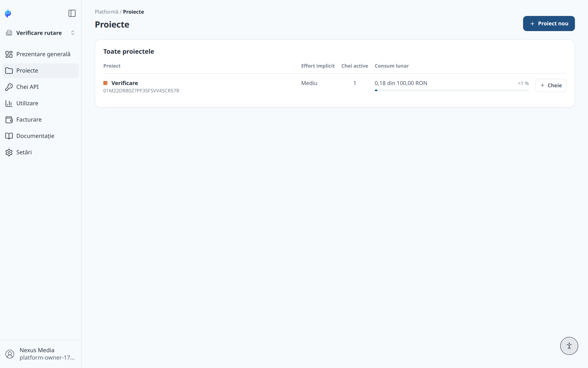Click the monthly consumption progress bar
The height and width of the screenshot is (368, 588).
pos(452,90)
